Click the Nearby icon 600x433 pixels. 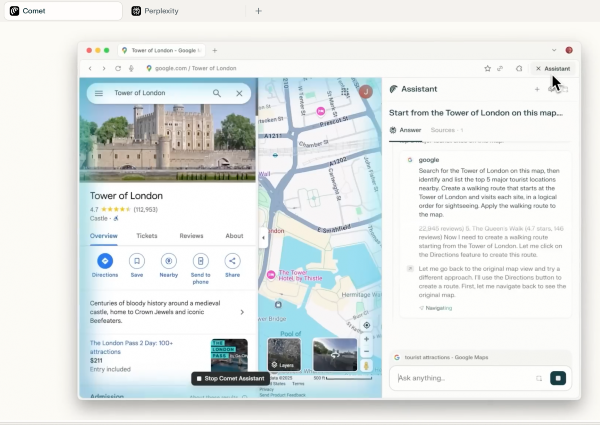pos(169,261)
